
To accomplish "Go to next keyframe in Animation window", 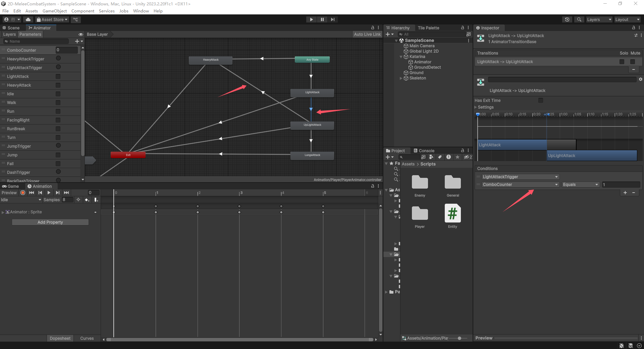I will (x=58, y=193).
